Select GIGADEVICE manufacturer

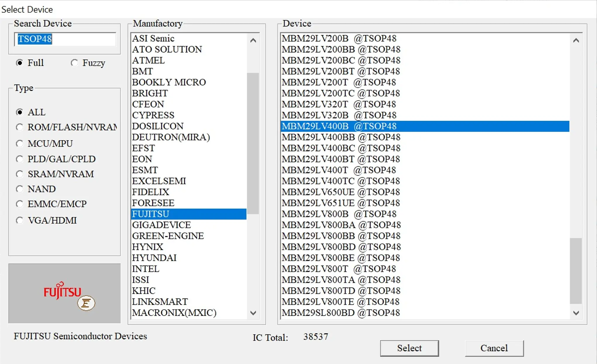(x=189, y=225)
